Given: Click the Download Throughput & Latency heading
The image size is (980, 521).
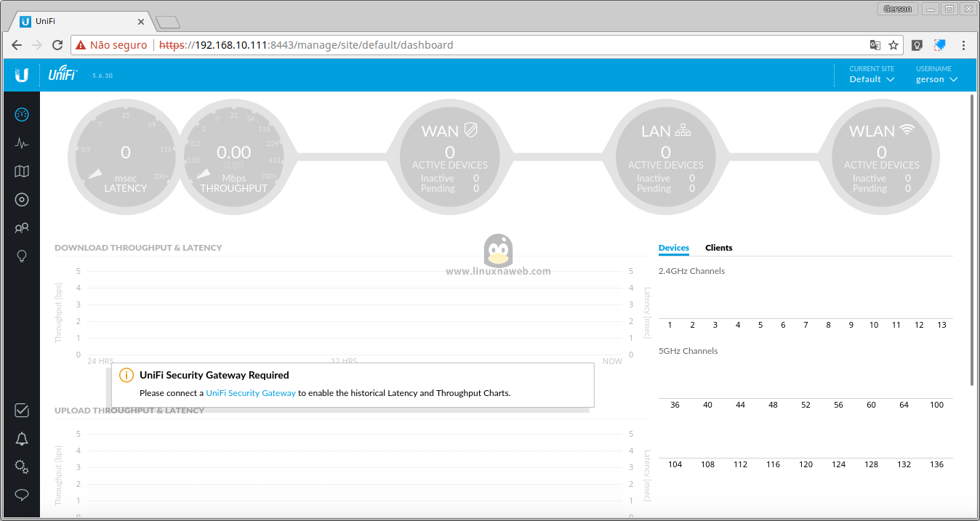Looking at the screenshot, I should pyautogui.click(x=138, y=248).
